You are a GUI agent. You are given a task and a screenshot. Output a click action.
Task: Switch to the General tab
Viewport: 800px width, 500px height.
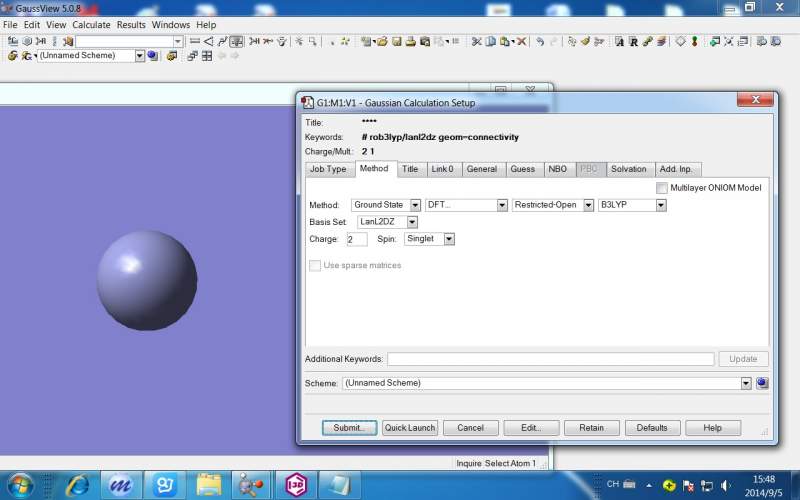pyautogui.click(x=482, y=169)
